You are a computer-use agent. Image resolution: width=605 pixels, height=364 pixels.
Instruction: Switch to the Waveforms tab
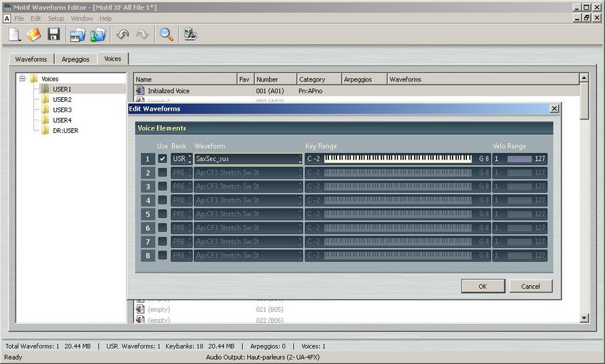(31, 59)
